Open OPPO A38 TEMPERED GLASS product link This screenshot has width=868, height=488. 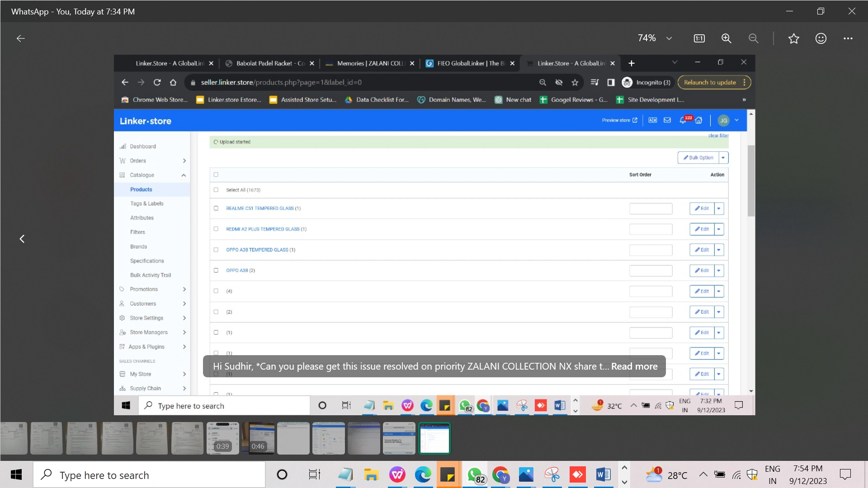pyautogui.click(x=257, y=250)
